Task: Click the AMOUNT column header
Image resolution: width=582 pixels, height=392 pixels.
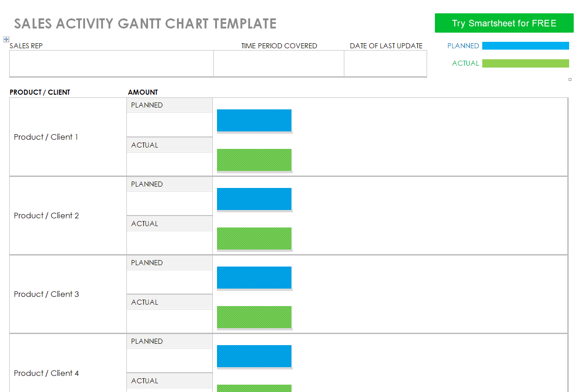Action: (143, 92)
